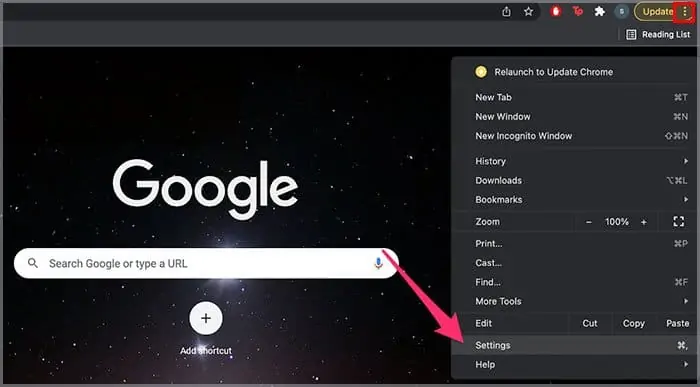Viewport: 700px width, 387px height.
Task: Expand the Bookmarks submenu
Action: tap(575, 200)
